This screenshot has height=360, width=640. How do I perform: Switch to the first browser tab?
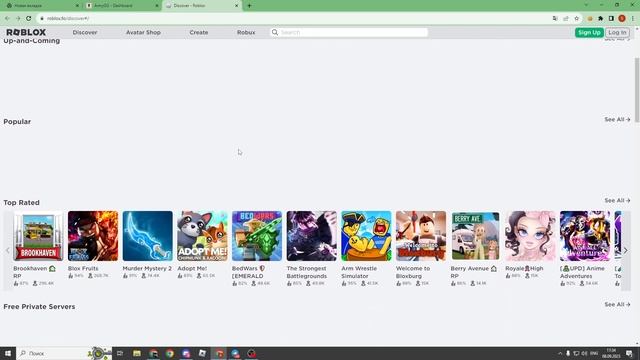(x=41, y=6)
